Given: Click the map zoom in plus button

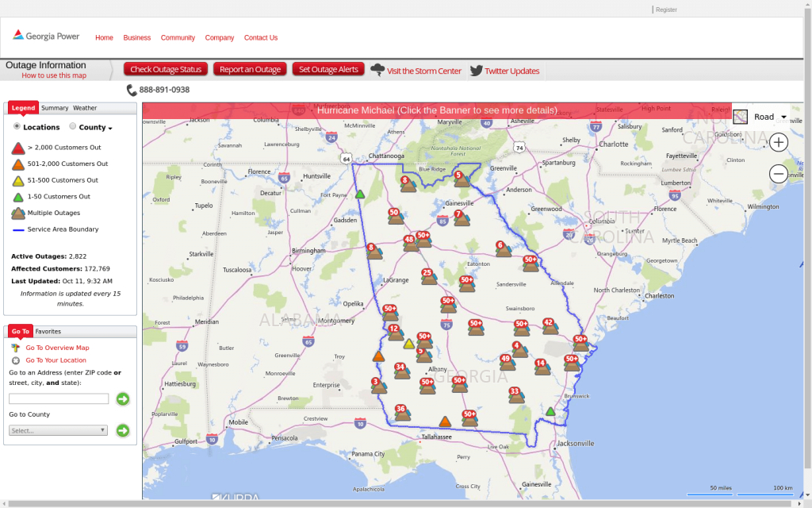Looking at the screenshot, I should pos(779,142).
